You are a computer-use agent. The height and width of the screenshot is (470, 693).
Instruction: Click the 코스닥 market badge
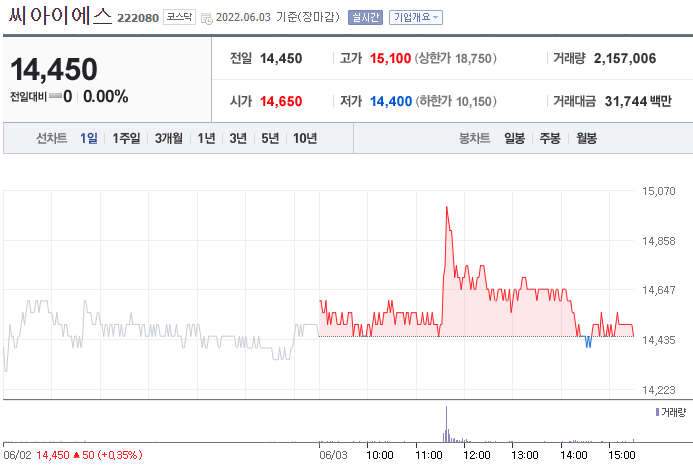(179, 17)
